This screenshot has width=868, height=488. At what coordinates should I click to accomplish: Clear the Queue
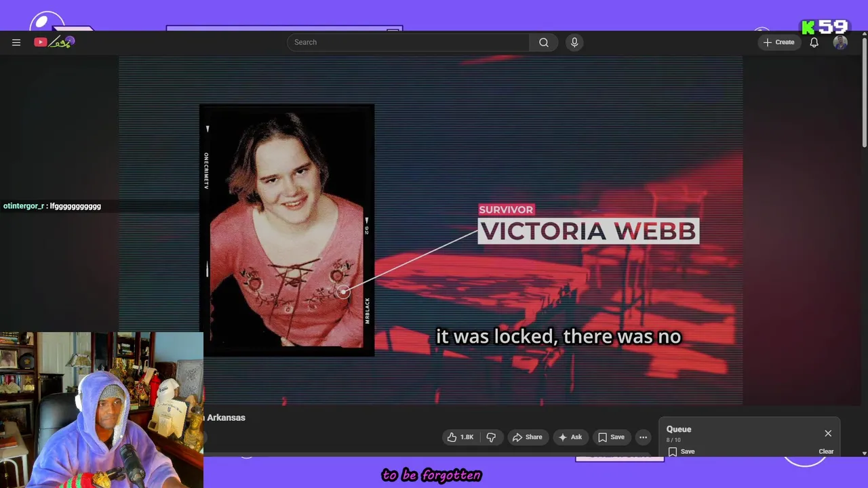(826, 451)
